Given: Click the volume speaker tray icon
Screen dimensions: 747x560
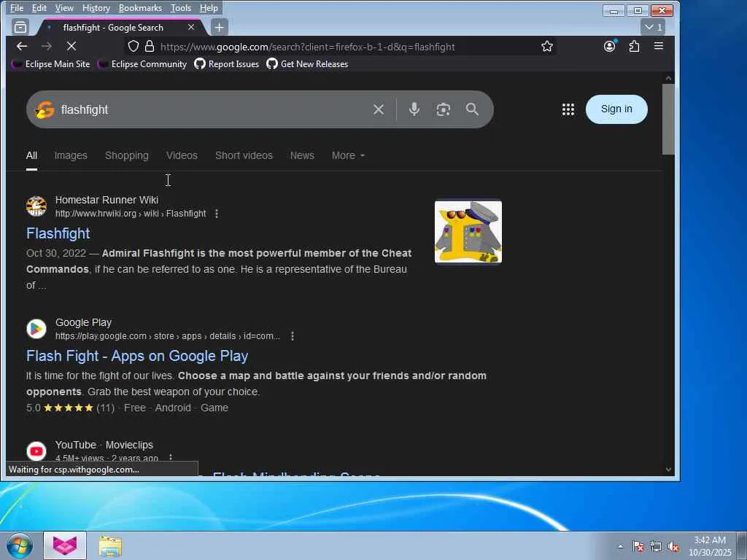Looking at the screenshot, I should click(673, 547).
